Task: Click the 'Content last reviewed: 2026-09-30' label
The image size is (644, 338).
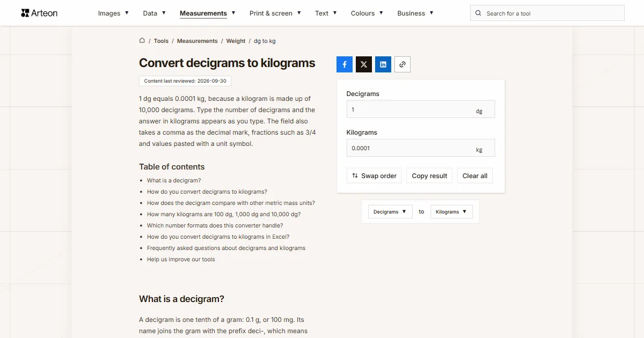Action: click(185, 81)
